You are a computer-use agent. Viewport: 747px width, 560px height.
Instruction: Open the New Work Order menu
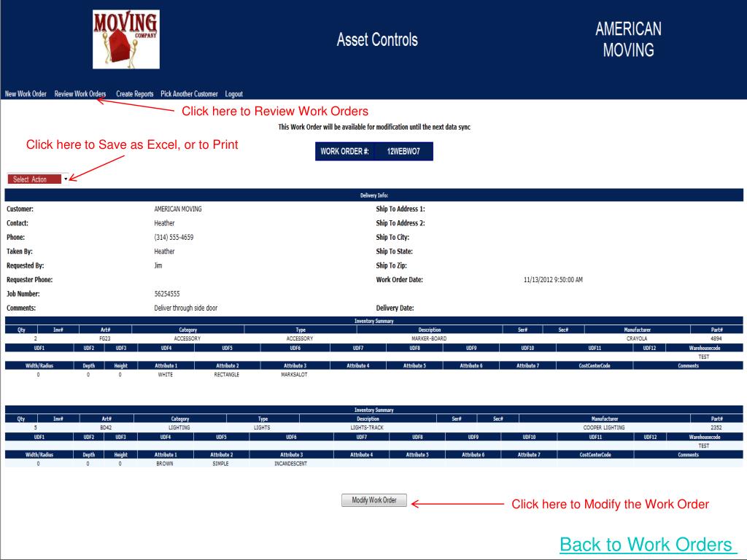(26, 94)
